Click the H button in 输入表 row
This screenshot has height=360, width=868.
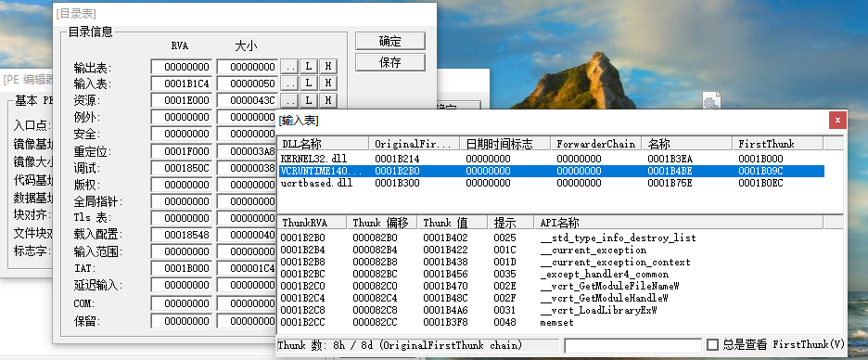pyautogui.click(x=327, y=84)
